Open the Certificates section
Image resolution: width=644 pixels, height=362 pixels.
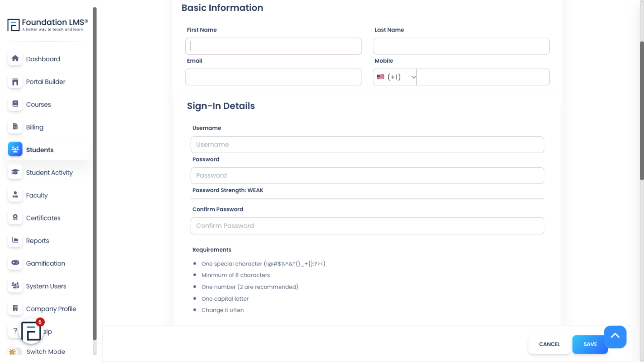click(x=43, y=218)
